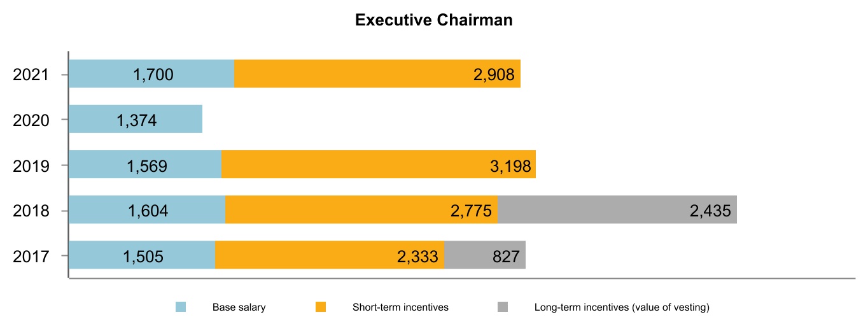The image size is (868, 331).
Task: Click the 2019 orange bar showing 3,198
Action: tap(378, 164)
